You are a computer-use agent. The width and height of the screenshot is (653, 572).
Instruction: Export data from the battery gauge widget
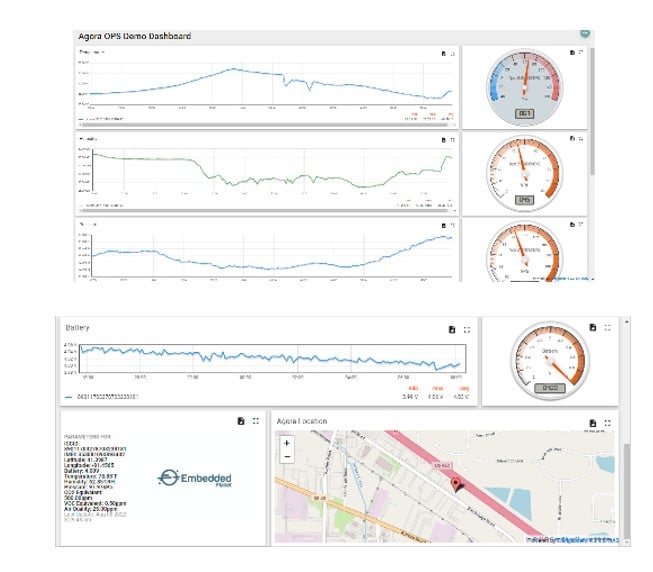(593, 328)
